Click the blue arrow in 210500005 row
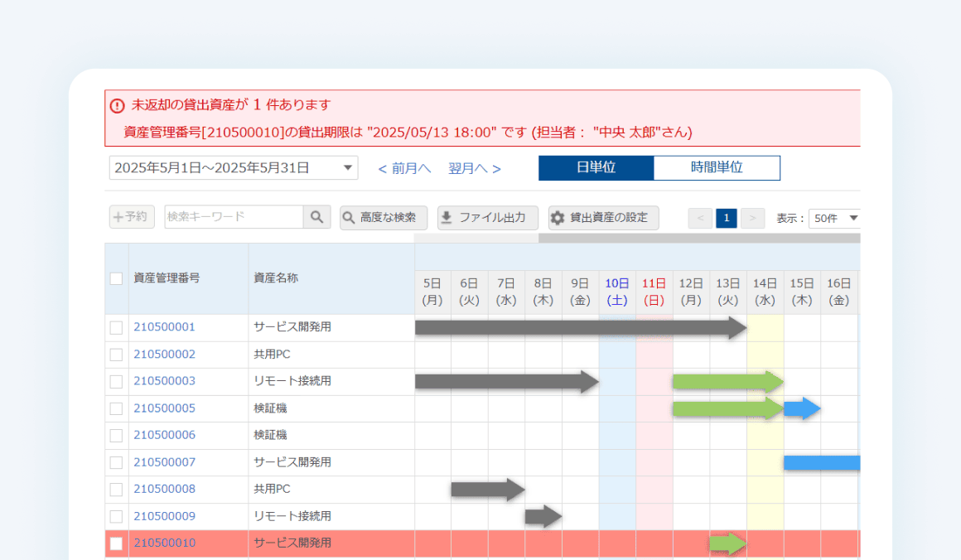This screenshot has width=961, height=560. click(x=802, y=408)
